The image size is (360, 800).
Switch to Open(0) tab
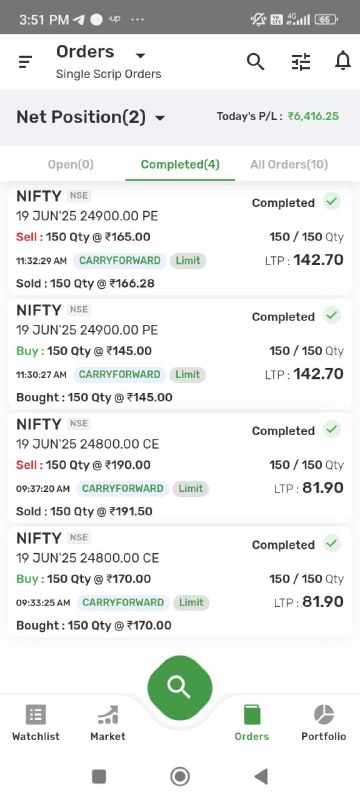pyautogui.click(x=70, y=164)
